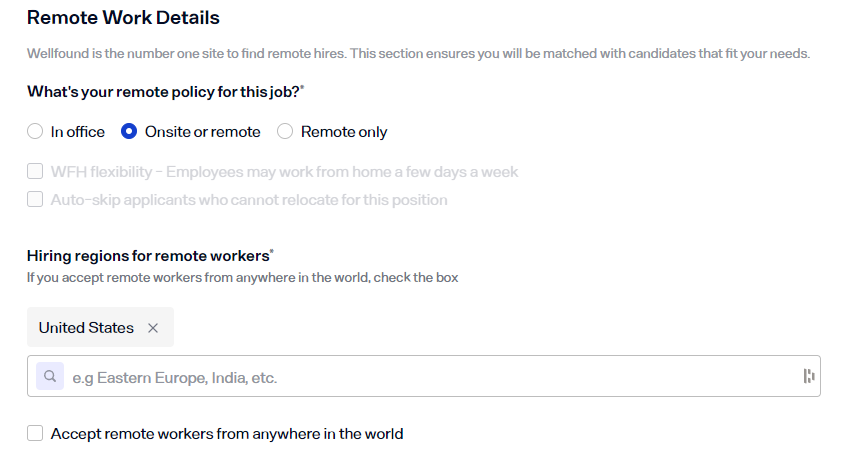Image resolution: width=849 pixels, height=464 pixels.
Task: Click the remote policy question label
Action: tap(163, 91)
